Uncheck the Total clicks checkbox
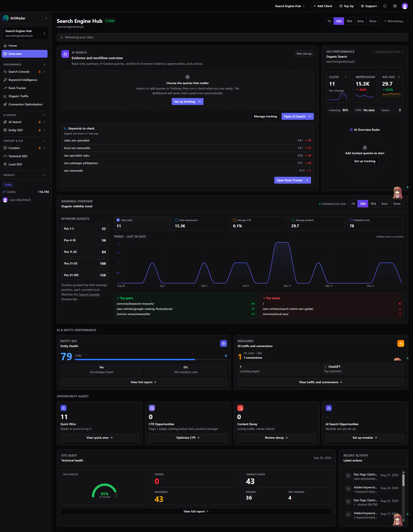The image size is (413, 532). click(x=118, y=220)
